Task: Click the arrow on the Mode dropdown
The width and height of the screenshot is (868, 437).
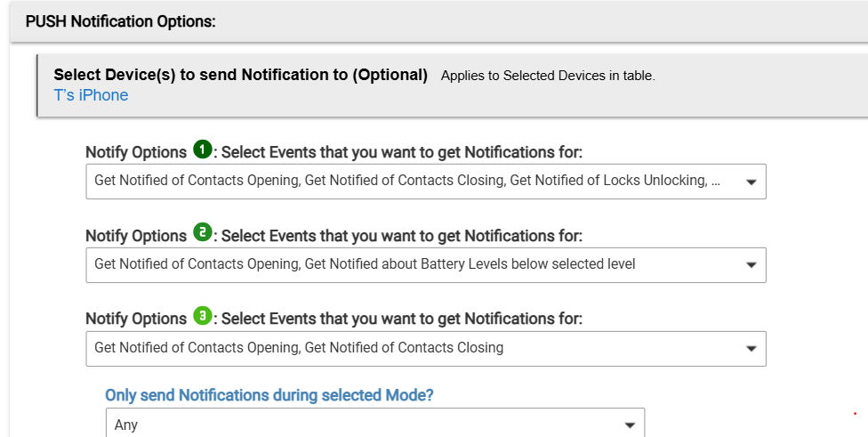Action: click(629, 425)
